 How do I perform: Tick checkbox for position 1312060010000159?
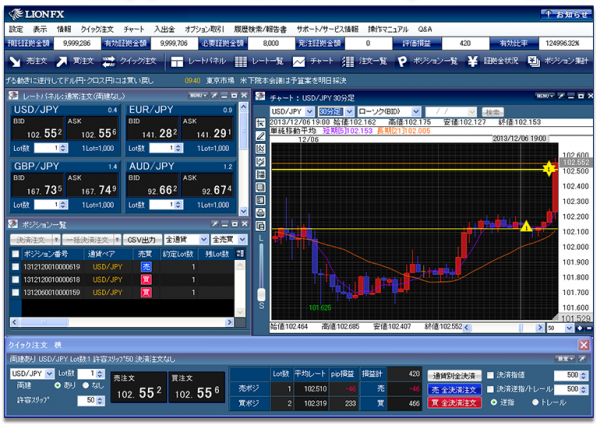[15, 293]
